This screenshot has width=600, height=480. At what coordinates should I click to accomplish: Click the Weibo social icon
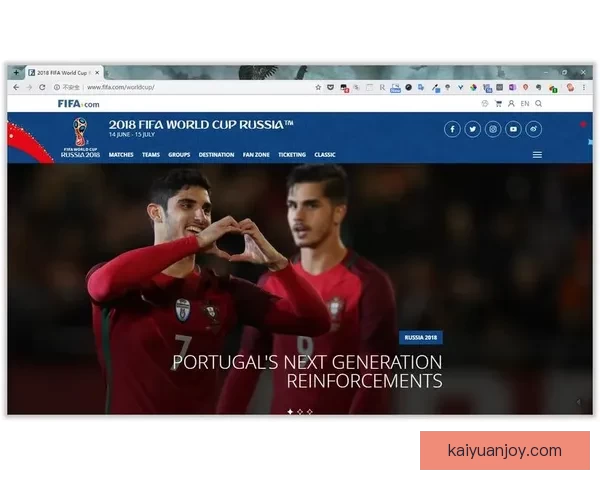tap(534, 129)
